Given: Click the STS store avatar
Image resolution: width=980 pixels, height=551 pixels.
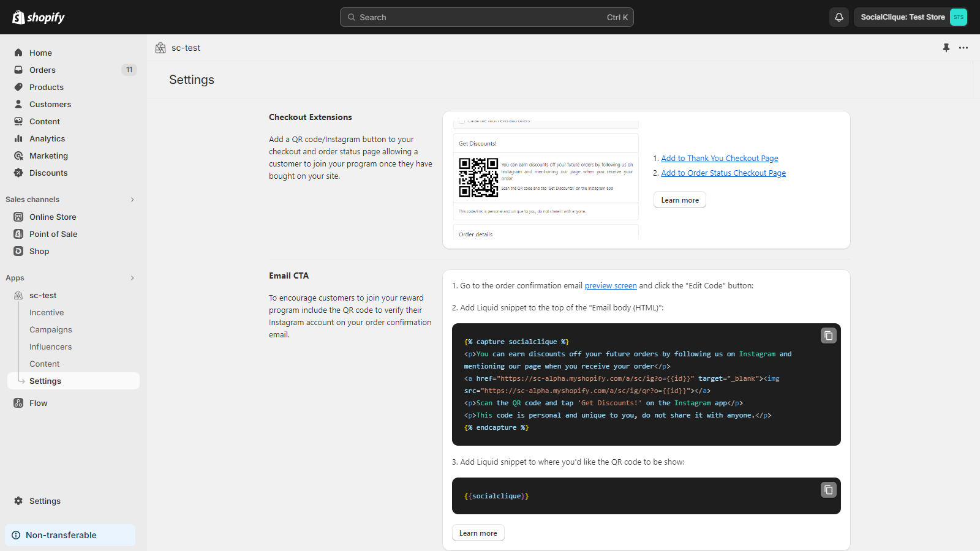Looking at the screenshot, I should point(959,17).
